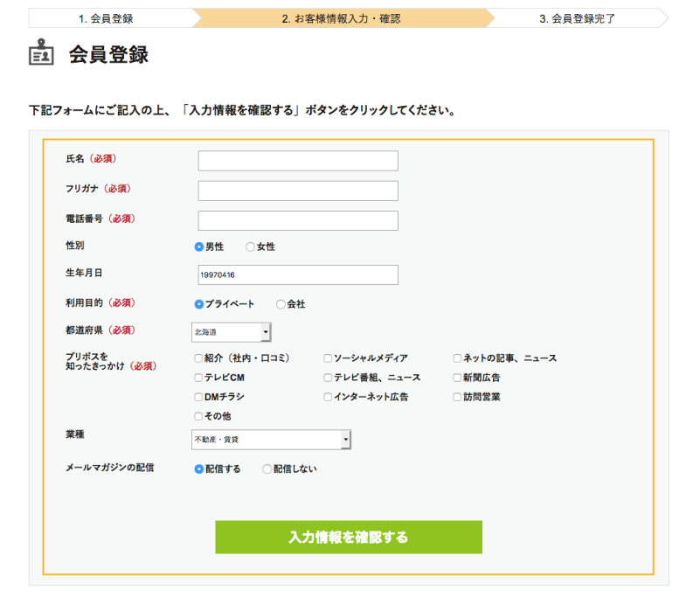The width and height of the screenshot is (700, 597).
Task: Check the 新聞広告 checkbox
Action: tap(457, 378)
